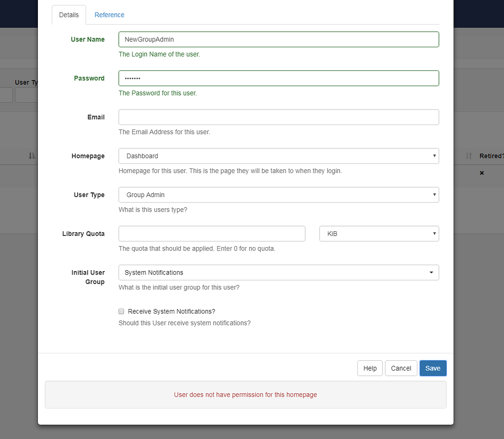
Task: Click the sort icon left of Retired column
Action: (x=469, y=156)
